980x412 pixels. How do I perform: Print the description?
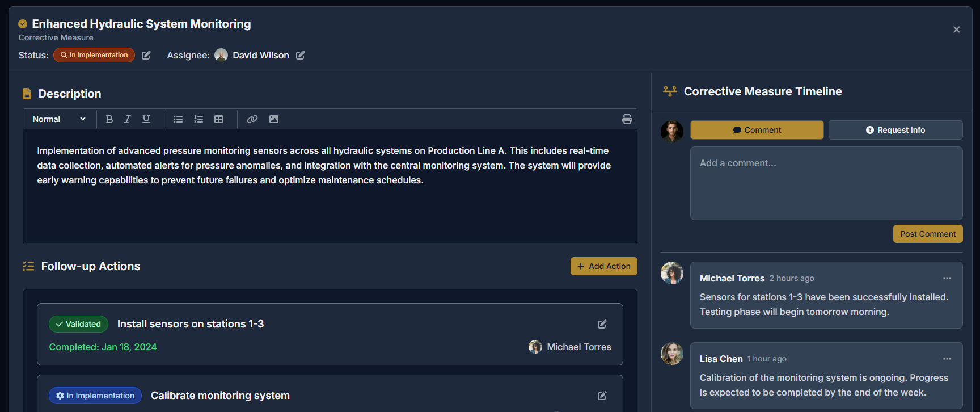click(x=627, y=119)
